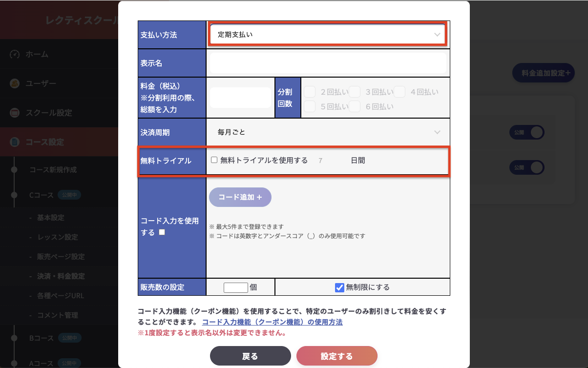Screen dimensions: 588x368
Task: Click the ホーム gauge icon in sidebar
Action: click(14, 54)
